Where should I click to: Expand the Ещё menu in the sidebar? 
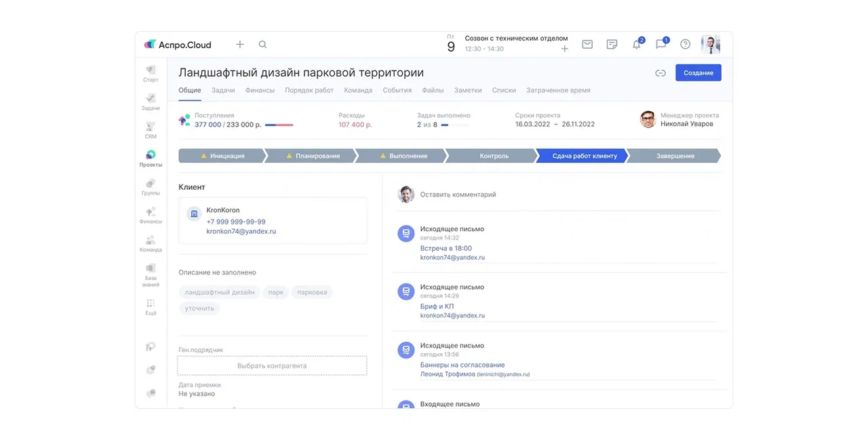151,306
